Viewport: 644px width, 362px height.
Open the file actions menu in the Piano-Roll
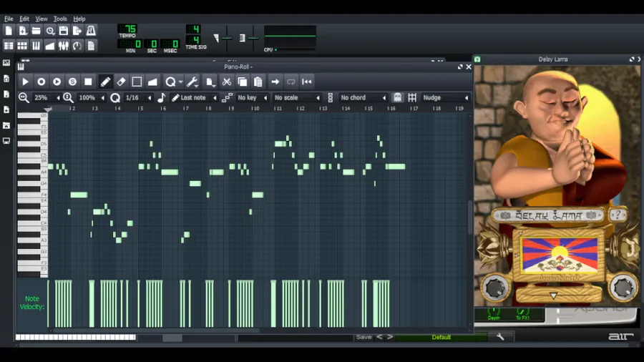coord(210,82)
